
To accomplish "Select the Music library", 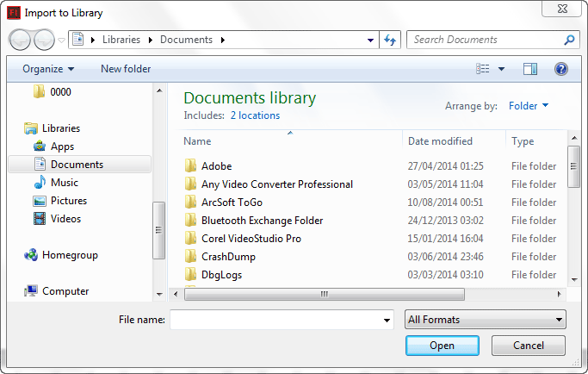I will pyautogui.click(x=56, y=183).
